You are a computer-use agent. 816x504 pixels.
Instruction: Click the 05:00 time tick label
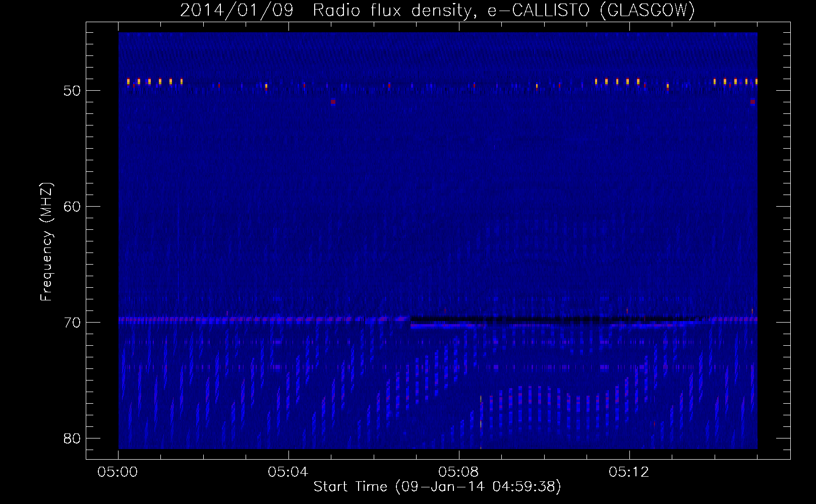pyautogui.click(x=118, y=472)
